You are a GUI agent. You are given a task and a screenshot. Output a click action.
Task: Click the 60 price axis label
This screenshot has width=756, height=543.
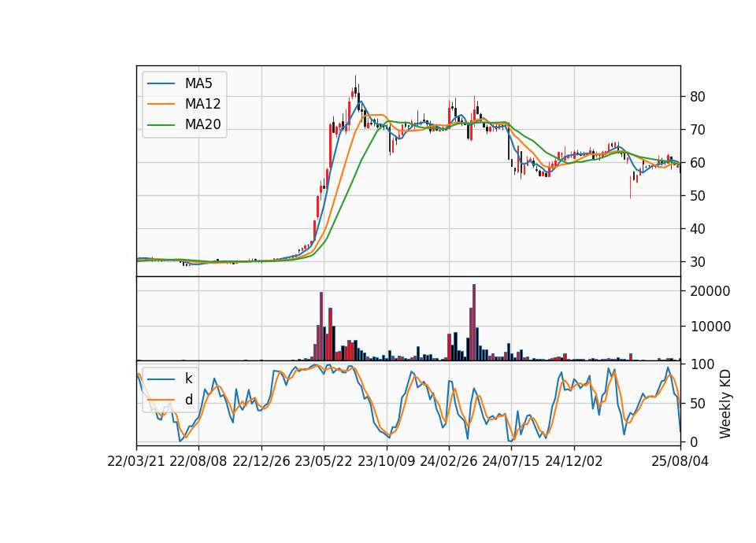point(698,163)
